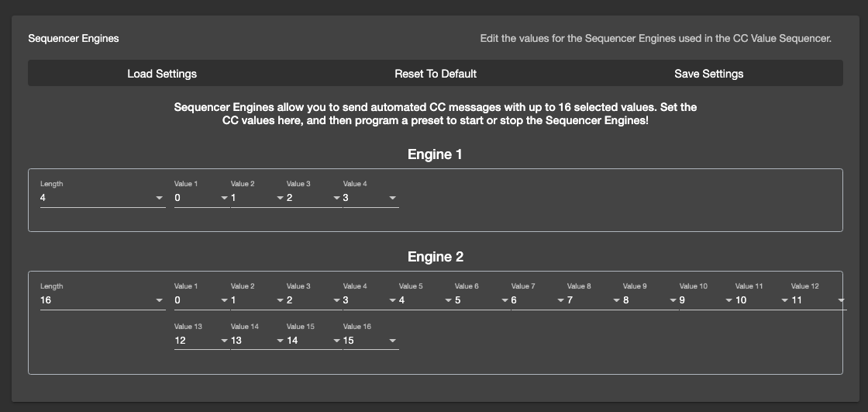Image resolution: width=868 pixels, height=412 pixels.
Task: Expand Engine 2 Value 8 dropdown
Action: (x=594, y=300)
